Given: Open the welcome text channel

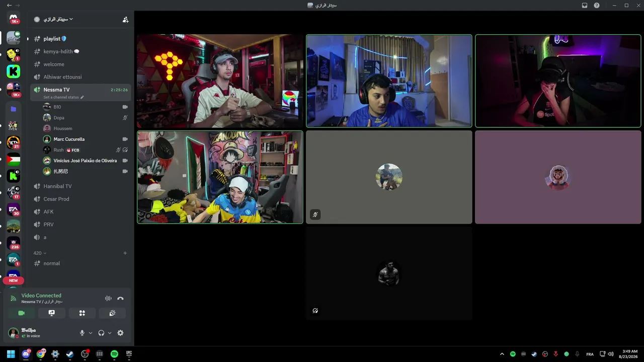Looking at the screenshot, I should (x=80, y=64).
